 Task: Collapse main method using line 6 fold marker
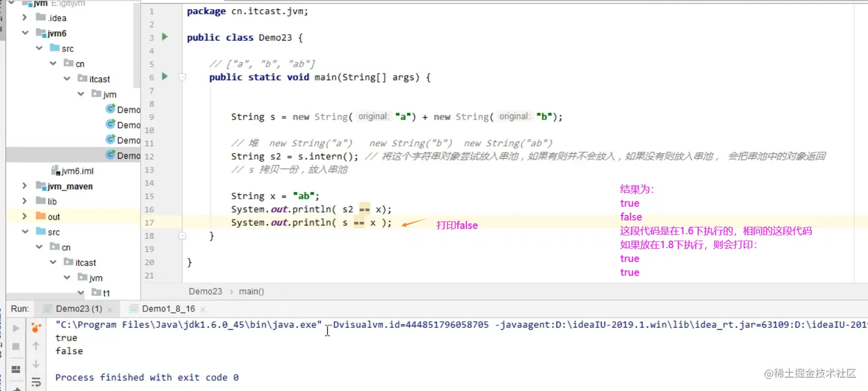click(182, 76)
